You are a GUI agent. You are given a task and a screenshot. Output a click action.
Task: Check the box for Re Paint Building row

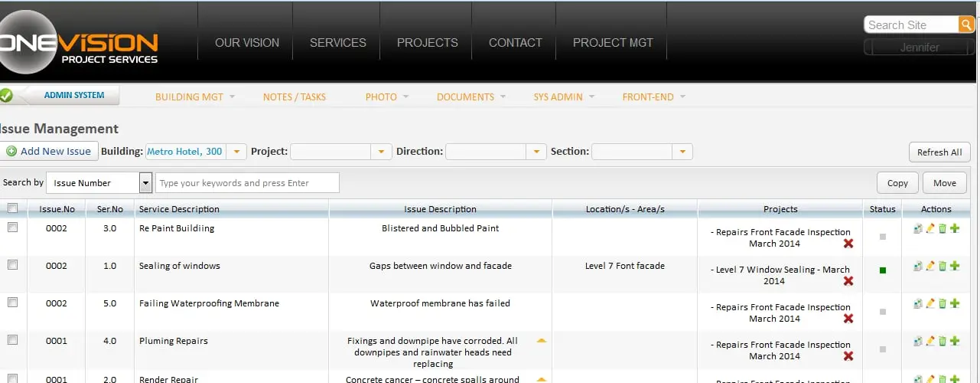click(x=12, y=228)
